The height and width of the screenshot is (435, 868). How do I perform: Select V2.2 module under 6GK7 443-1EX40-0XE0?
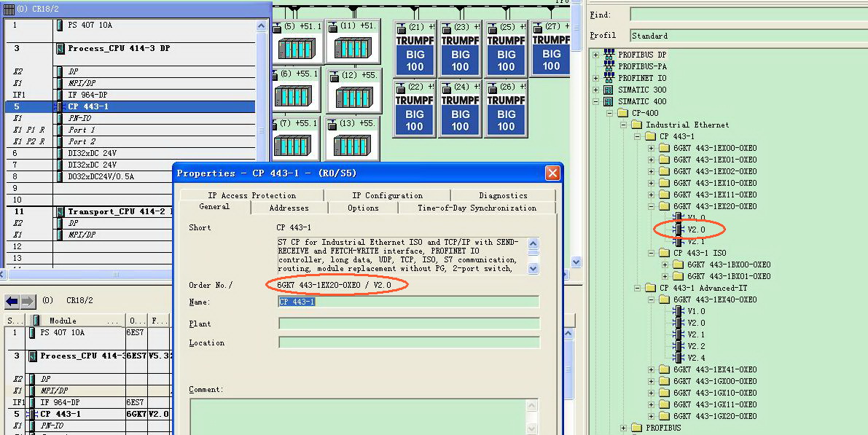coord(689,346)
